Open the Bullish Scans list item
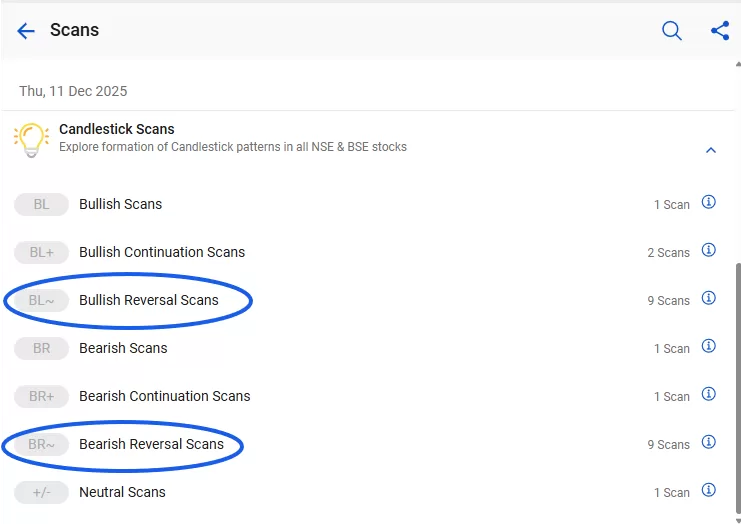The width and height of the screenshot is (741, 524). [121, 204]
